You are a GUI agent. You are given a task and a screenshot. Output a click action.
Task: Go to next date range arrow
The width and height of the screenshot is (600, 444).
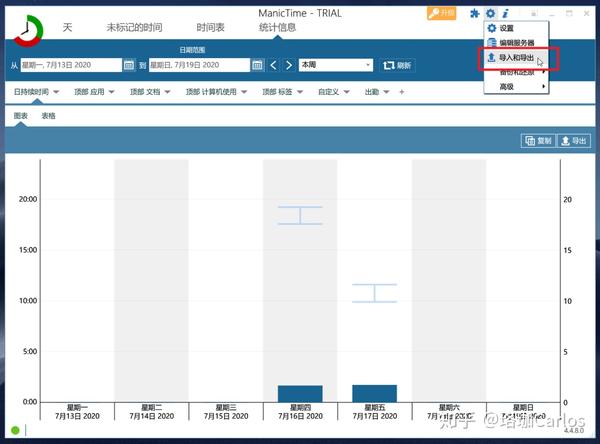point(289,65)
